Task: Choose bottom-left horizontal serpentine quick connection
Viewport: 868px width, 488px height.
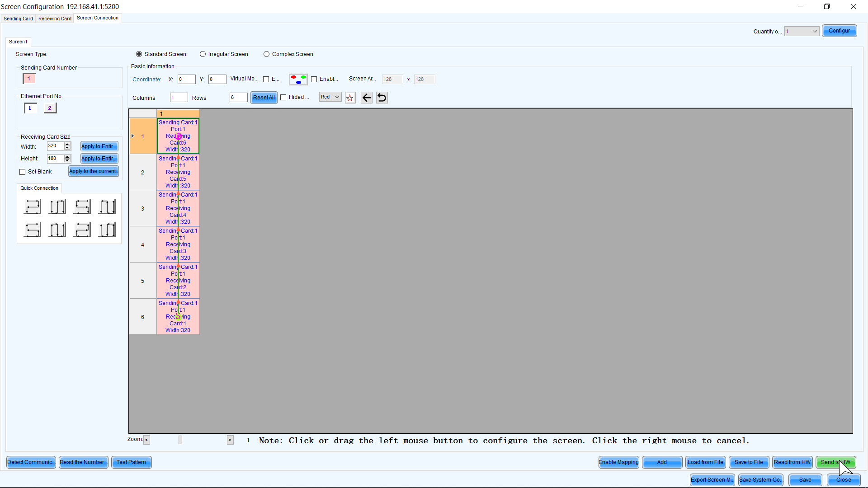Action: click(33, 230)
